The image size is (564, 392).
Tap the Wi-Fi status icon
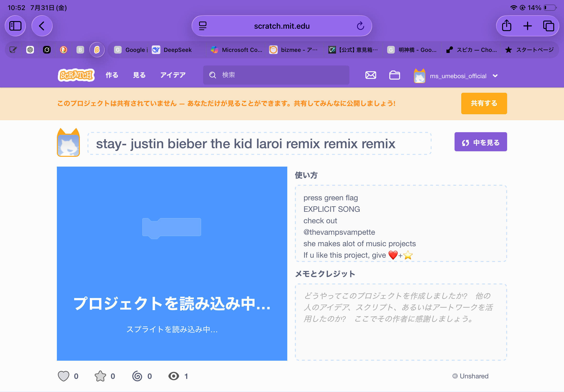click(x=513, y=8)
